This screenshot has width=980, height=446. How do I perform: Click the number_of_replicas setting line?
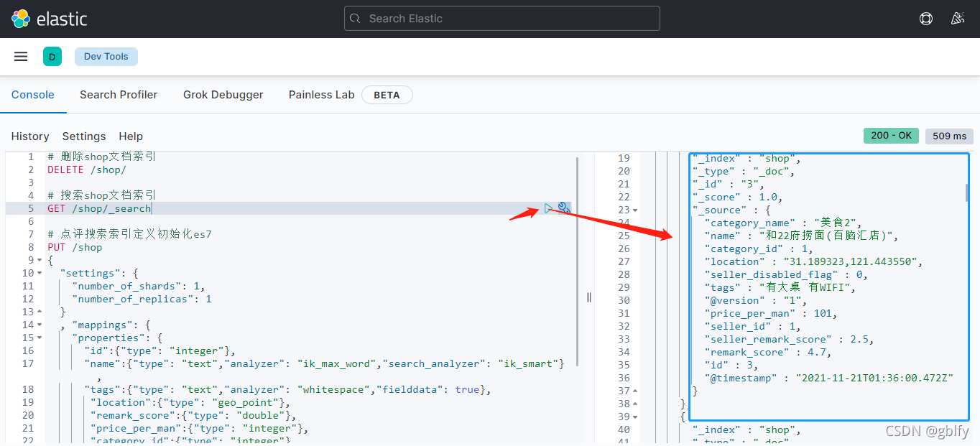pos(142,299)
